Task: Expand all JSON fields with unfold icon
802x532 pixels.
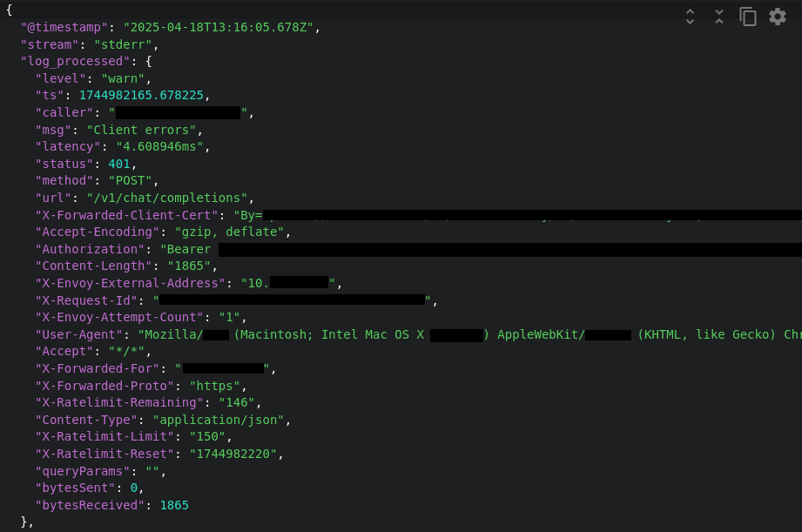Action: coord(690,17)
